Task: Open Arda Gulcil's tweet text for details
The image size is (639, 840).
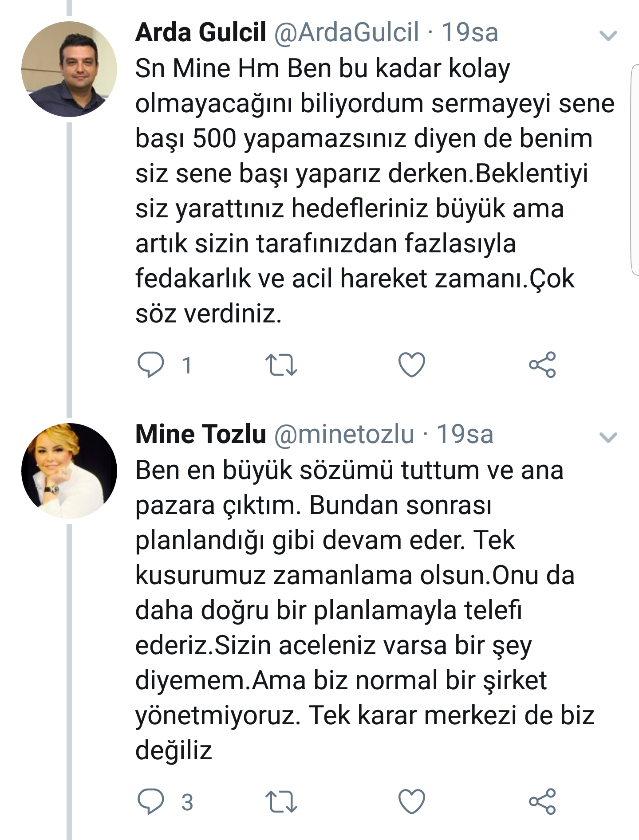Action: pos(375,191)
